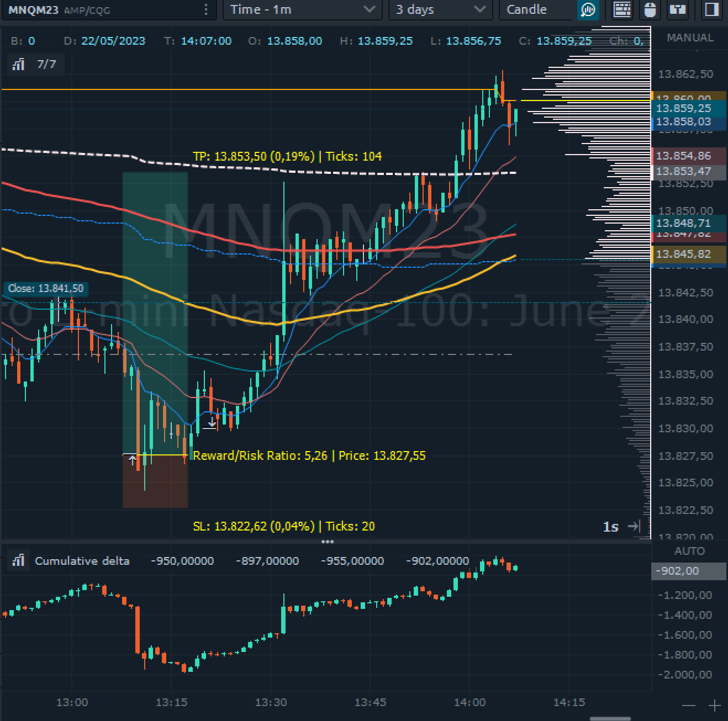Zoom in with the plus button
Viewport: 728px width, 721px height.
(x=715, y=706)
